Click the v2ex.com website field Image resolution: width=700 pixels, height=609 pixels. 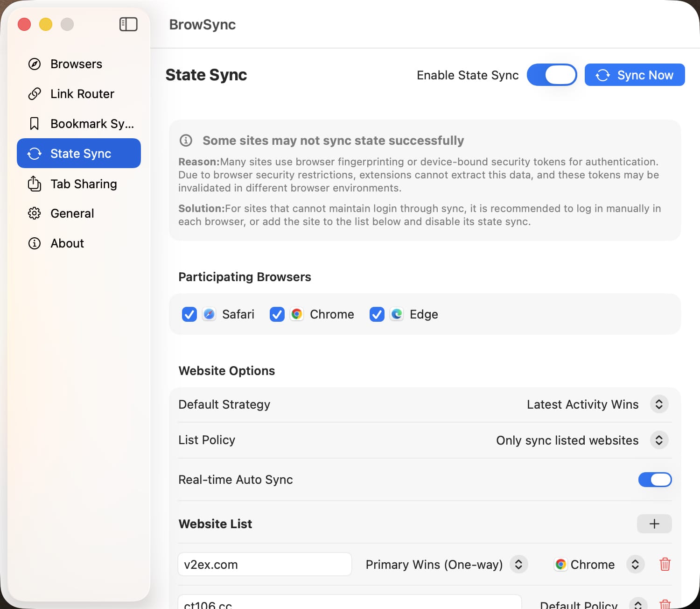265,564
